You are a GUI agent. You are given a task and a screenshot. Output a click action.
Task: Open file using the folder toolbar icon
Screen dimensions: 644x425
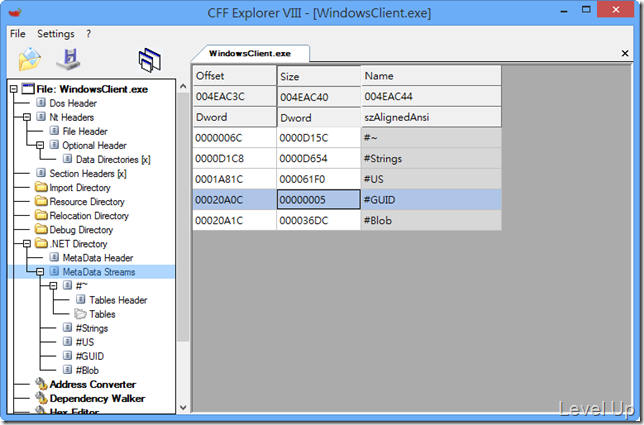30,60
